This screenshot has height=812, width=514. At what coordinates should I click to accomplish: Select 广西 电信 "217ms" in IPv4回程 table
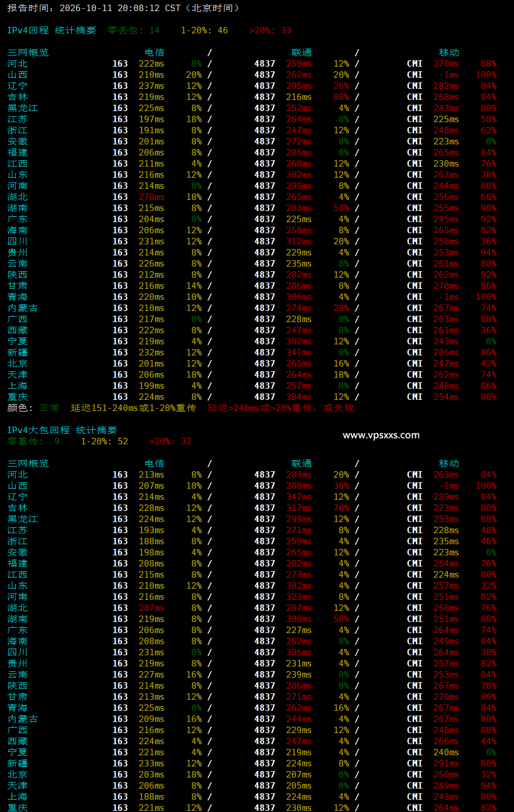[x=151, y=319]
